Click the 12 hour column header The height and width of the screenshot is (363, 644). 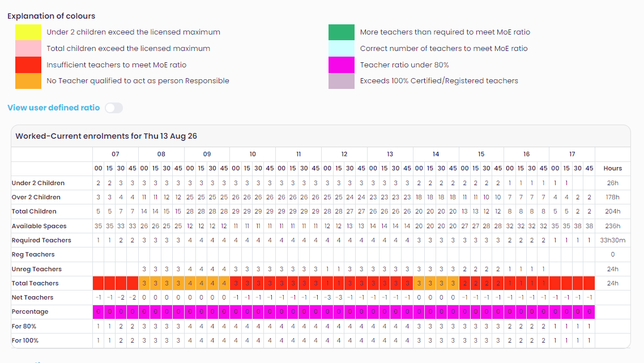tap(344, 154)
